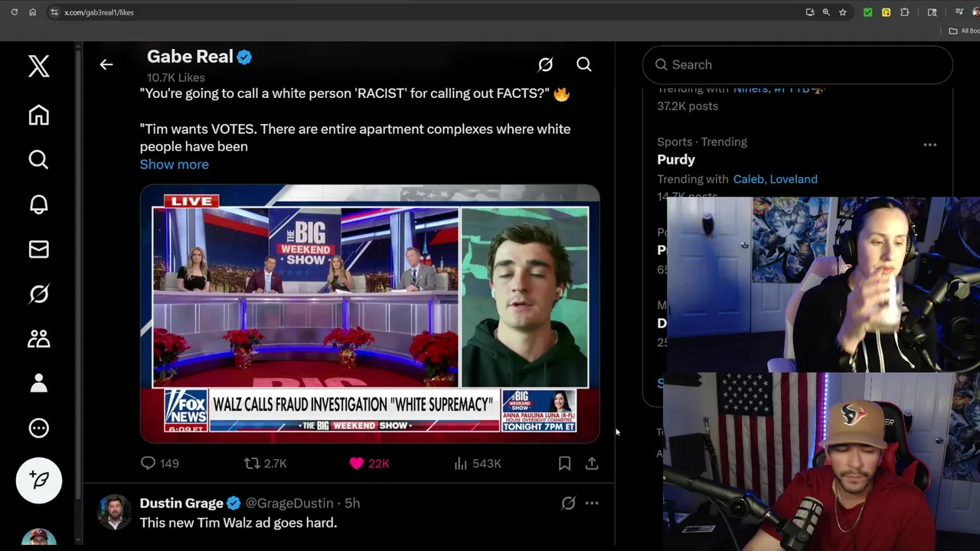The height and width of the screenshot is (551, 980).
Task: Click Show more on the post text
Action: 174,164
